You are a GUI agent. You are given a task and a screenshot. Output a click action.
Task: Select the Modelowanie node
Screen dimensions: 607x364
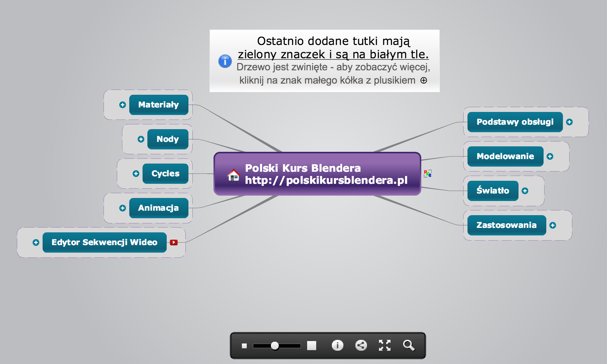pos(506,156)
